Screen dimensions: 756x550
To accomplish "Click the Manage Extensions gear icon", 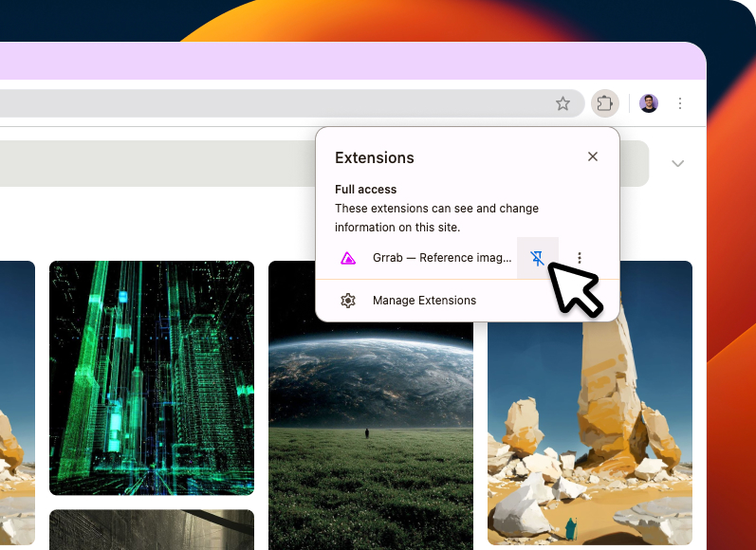I will point(347,301).
